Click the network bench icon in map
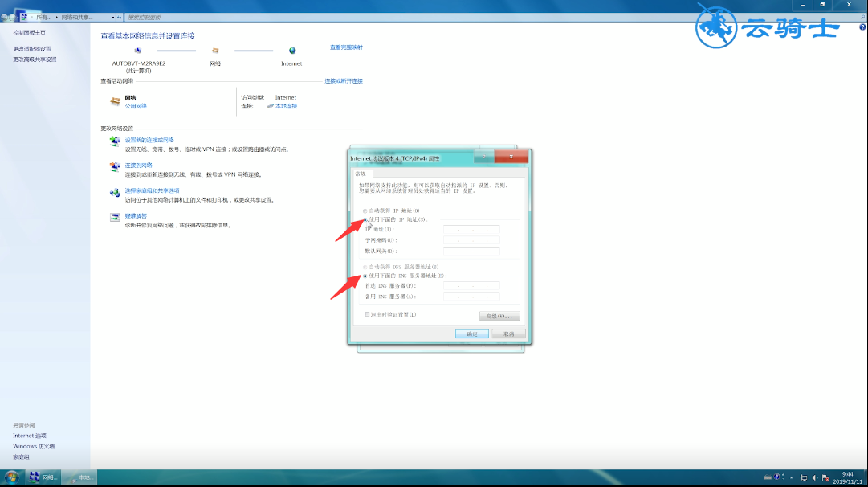Screen dimensions: 868x487 pos(215,51)
